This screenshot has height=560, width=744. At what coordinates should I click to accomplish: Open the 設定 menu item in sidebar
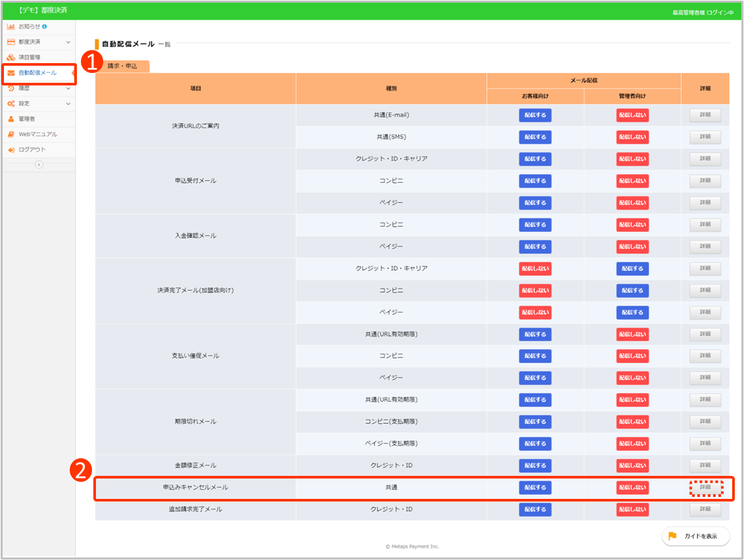pyautogui.click(x=24, y=103)
